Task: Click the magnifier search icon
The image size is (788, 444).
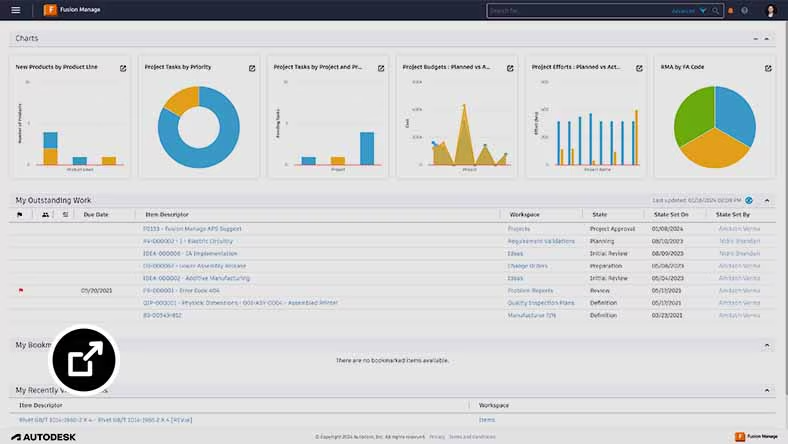Action: [716, 11]
